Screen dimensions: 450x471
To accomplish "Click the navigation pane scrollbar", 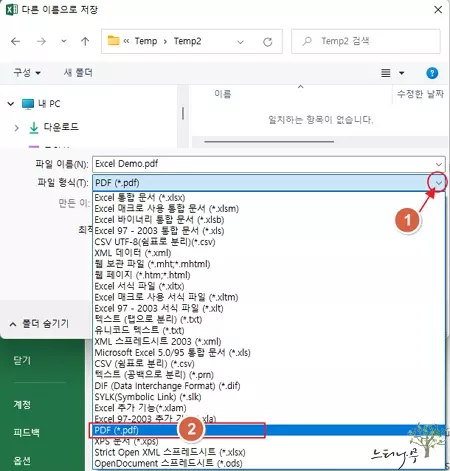I will [183, 113].
